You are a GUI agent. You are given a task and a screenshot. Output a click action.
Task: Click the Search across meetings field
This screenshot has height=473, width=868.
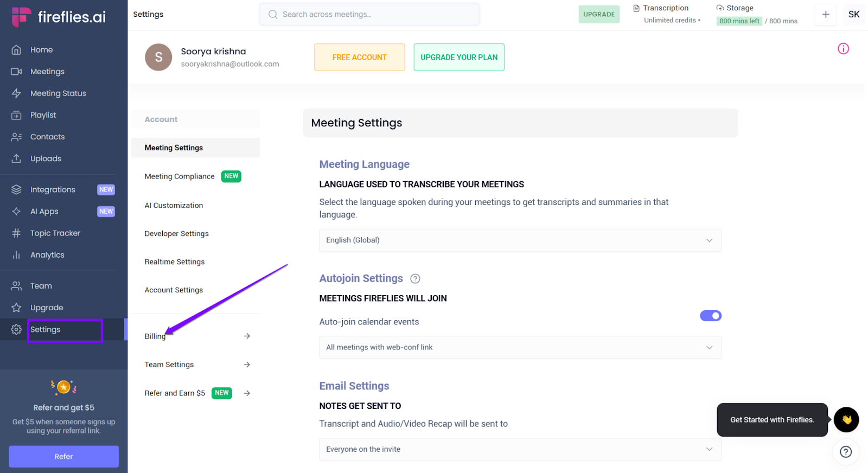click(369, 15)
